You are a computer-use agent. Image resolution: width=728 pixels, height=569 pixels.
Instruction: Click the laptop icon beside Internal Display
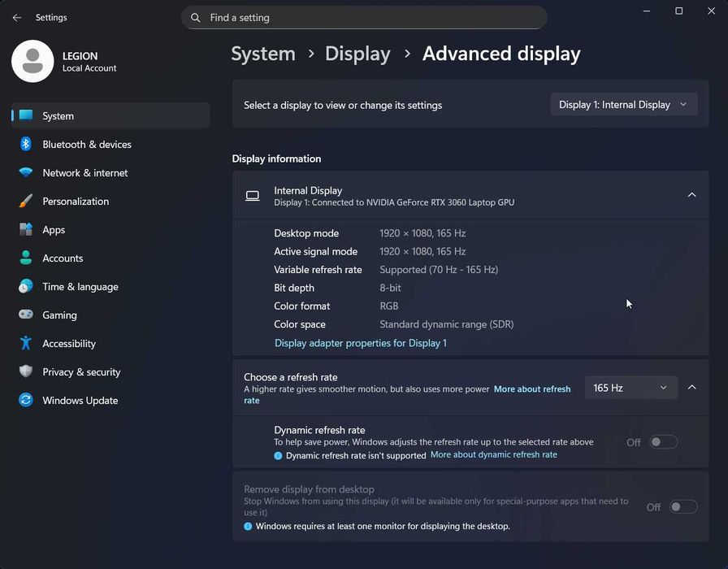click(x=253, y=196)
